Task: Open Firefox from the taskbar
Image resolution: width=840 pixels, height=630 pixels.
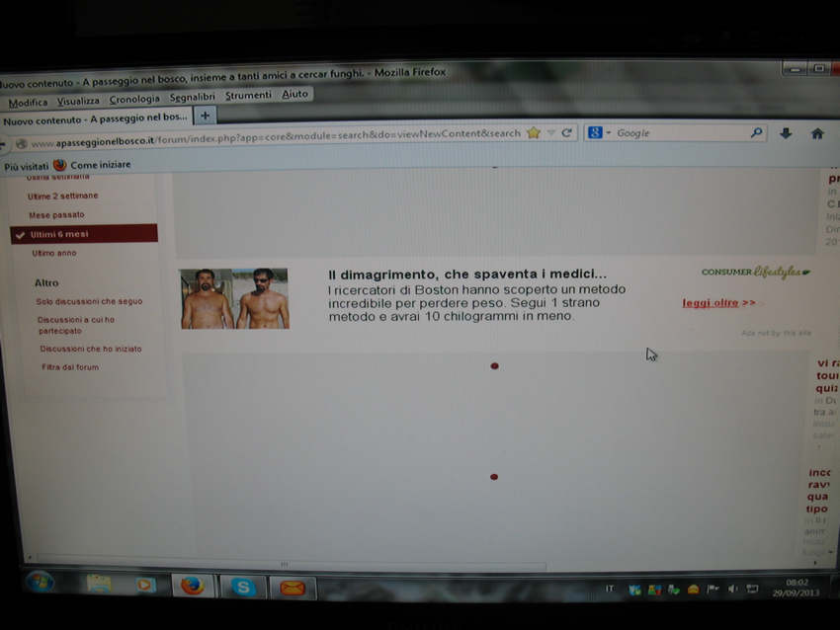Action: click(x=193, y=586)
